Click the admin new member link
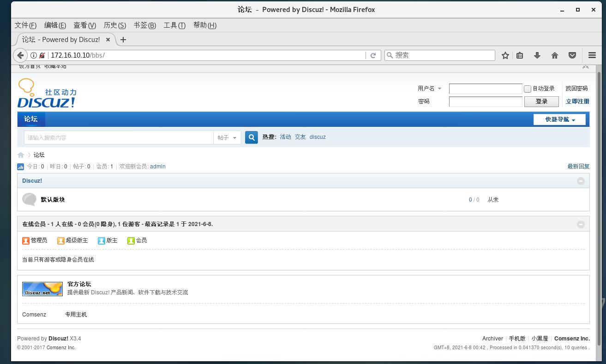This screenshot has width=606, height=364. (158, 167)
